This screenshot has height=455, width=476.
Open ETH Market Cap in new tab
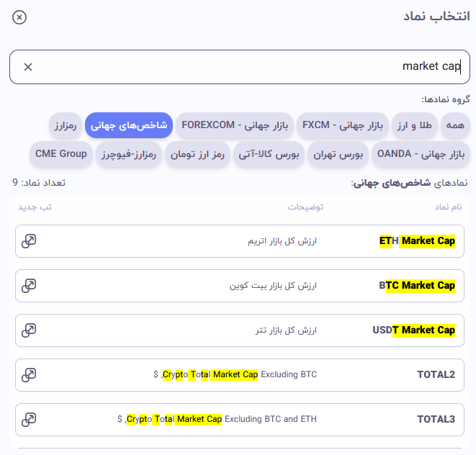coord(29,241)
